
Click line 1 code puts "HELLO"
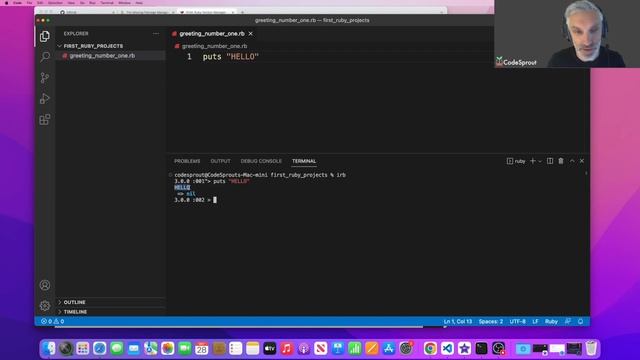tap(231, 57)
